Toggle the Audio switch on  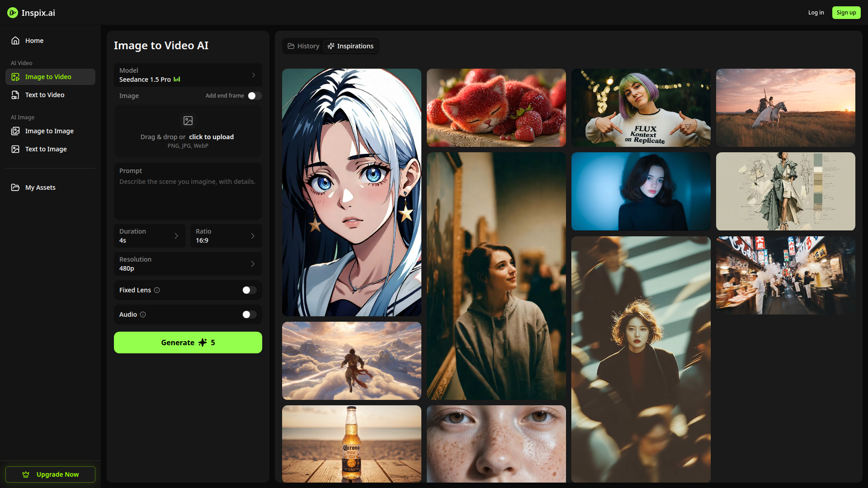249,314
